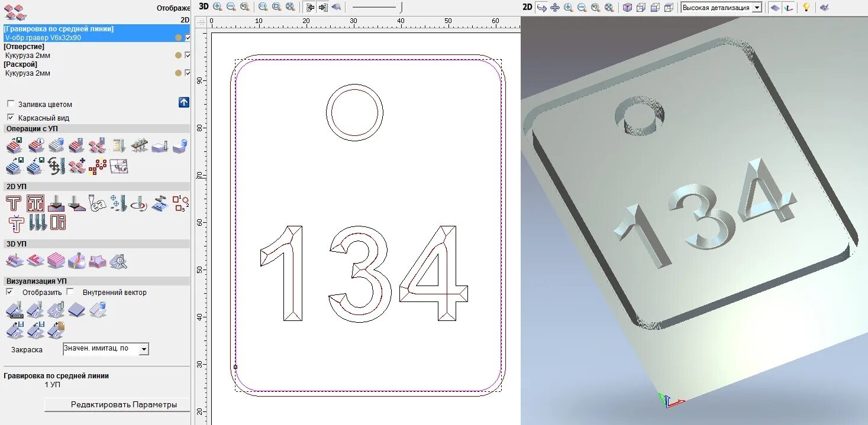Select isometric shaded cube view icon
Screen dimensions: 868x425
pyautogui.click(x=627, y=7)
